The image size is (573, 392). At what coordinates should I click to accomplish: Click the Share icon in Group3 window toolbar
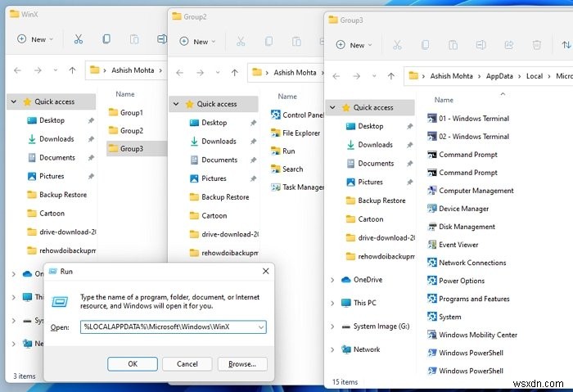pos(508,45)
